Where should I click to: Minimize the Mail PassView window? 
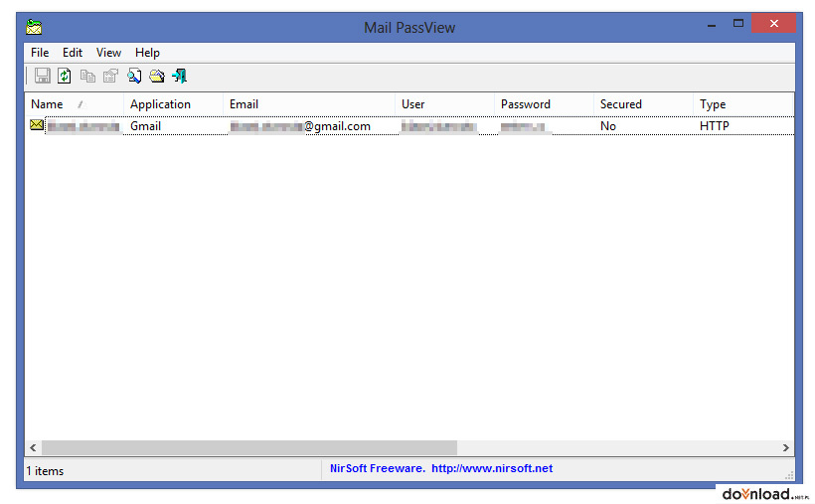(x=712, y=24)
